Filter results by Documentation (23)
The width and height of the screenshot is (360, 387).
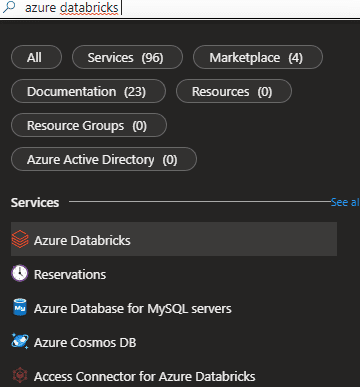(x=88, y=91)
